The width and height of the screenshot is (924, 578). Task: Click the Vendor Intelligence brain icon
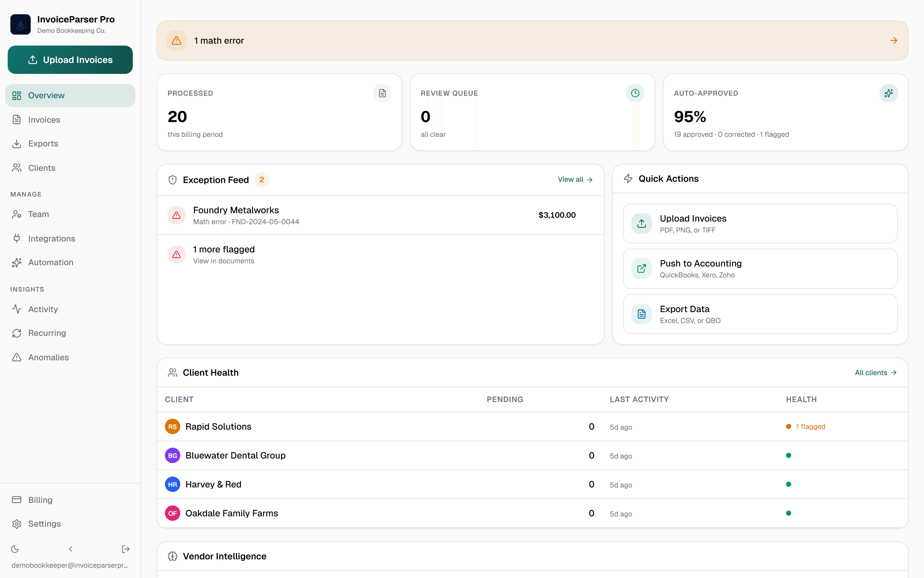[x=173, y=556]
